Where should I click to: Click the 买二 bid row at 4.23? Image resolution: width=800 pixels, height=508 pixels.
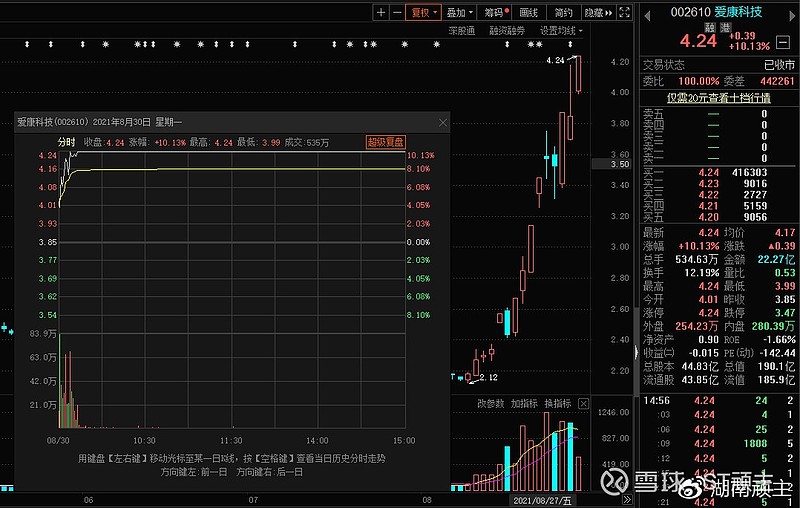point(718,184)
